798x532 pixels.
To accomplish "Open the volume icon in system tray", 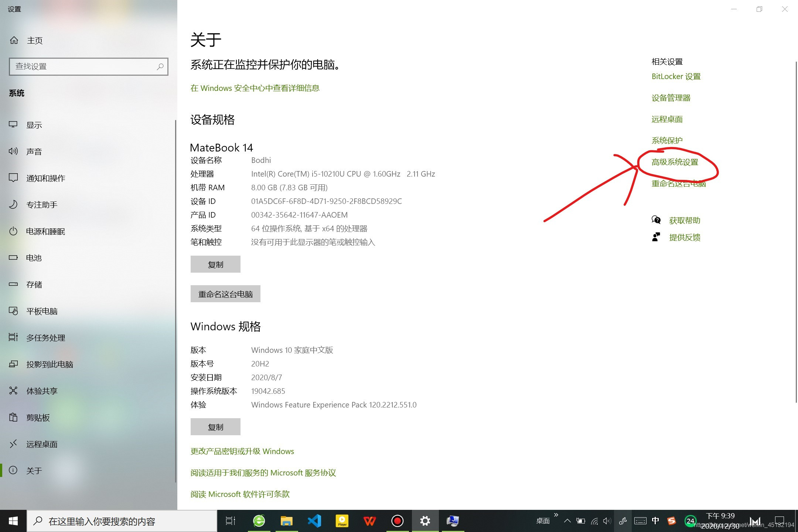I will [607, 521].
